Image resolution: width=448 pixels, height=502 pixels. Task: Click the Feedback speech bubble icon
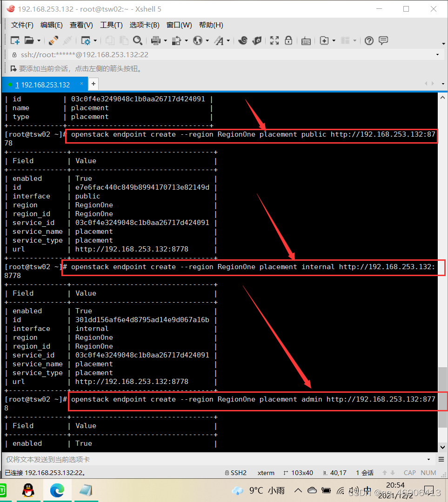(x=383, y=40)
